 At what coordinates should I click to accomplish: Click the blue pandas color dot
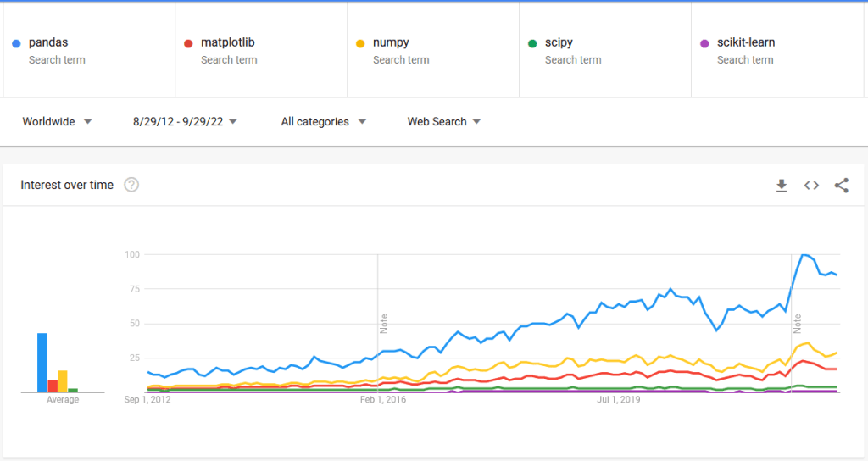tap(17, 43)
